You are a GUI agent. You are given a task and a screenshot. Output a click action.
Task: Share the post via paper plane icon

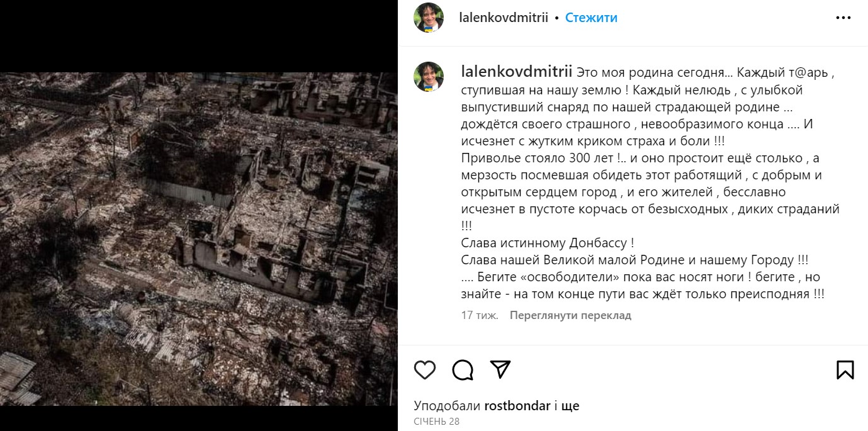coord(500,369)
